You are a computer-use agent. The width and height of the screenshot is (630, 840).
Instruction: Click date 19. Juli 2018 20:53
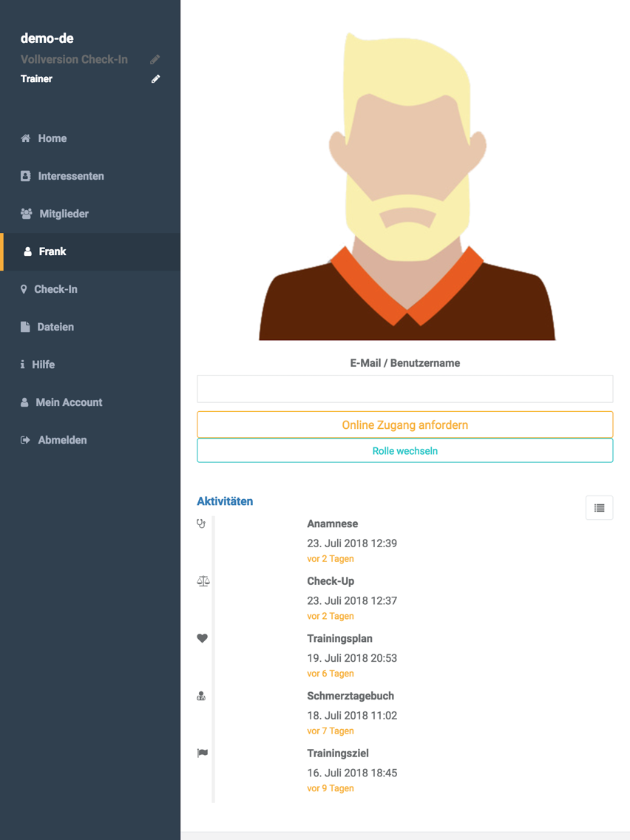click(x=352, y=658)
